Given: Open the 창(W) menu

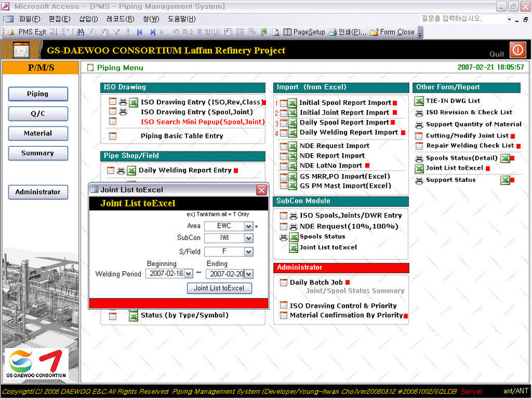Looking at the screenshot, I should coord(151,19).
